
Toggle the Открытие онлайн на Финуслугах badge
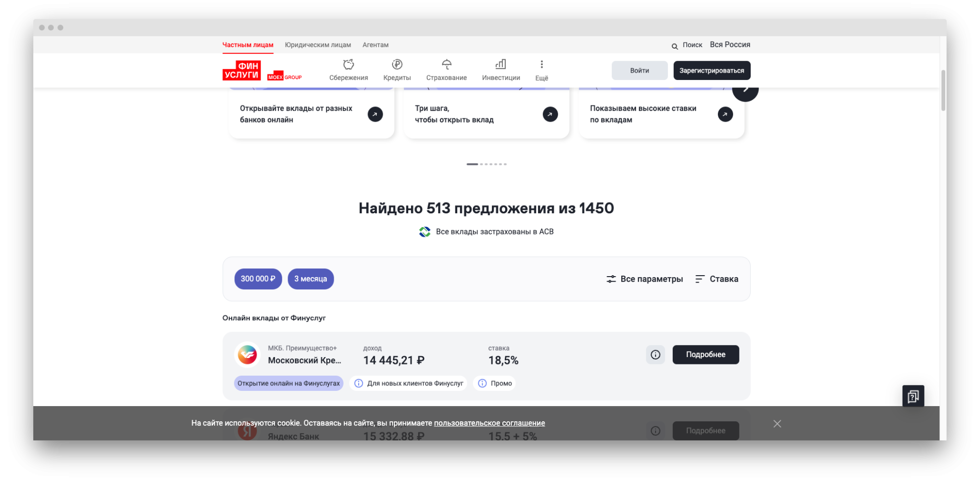tap(288, 383)
